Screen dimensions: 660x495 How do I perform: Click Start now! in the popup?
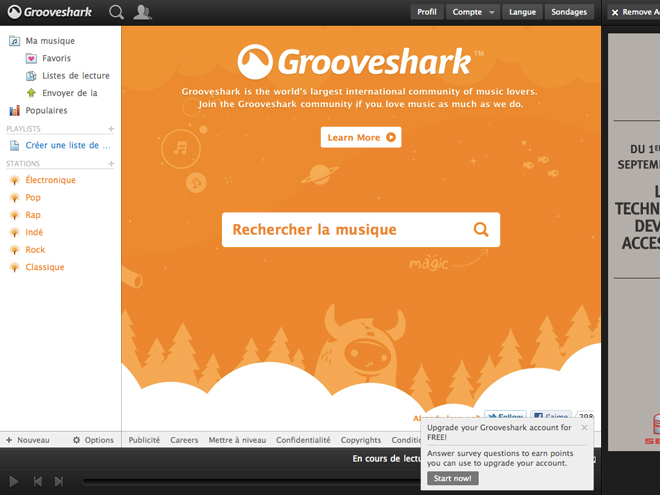pos(452,478)
